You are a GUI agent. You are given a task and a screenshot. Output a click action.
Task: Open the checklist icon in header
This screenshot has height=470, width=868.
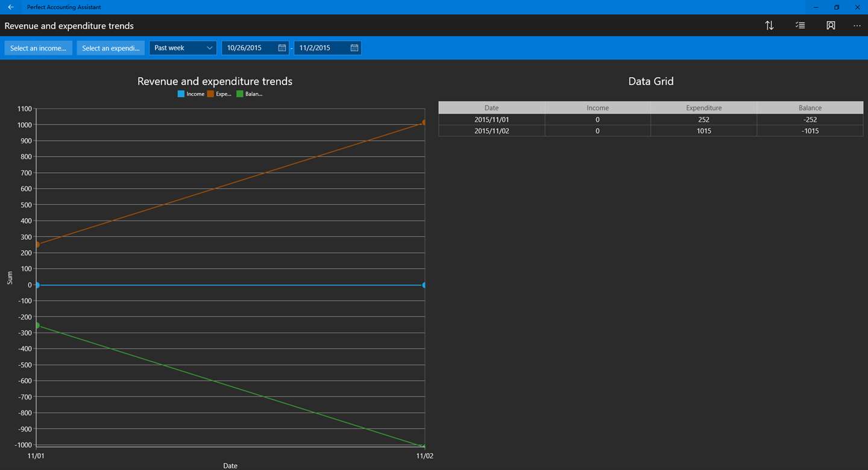pos(800,25)
